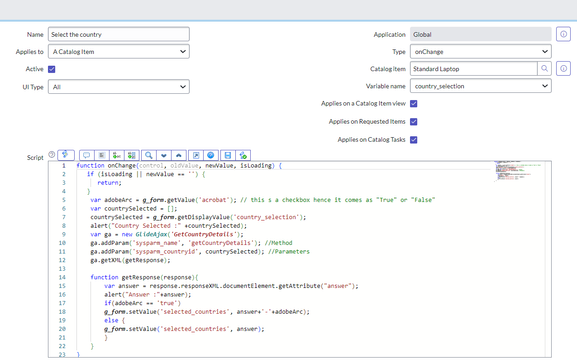Click script line 1 function onChange declaration
This screenshot has height=364, width=577.
coord(179,166)
